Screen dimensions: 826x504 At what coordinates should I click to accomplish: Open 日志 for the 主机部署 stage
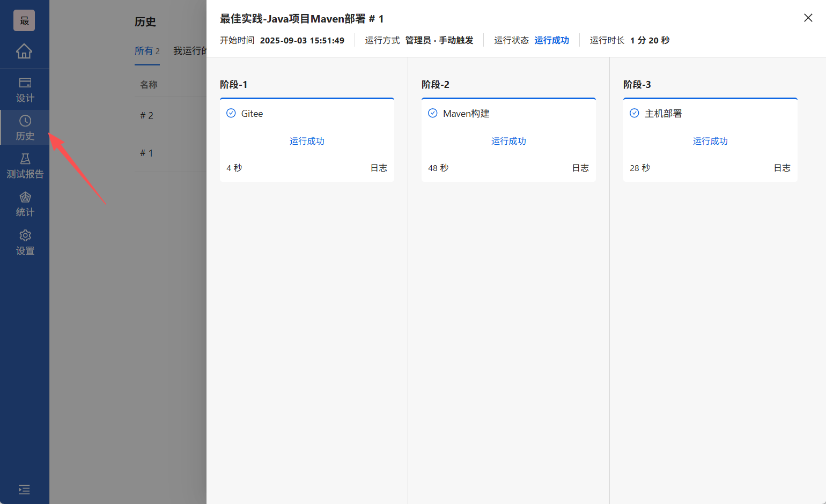click(x=782, y=167)
